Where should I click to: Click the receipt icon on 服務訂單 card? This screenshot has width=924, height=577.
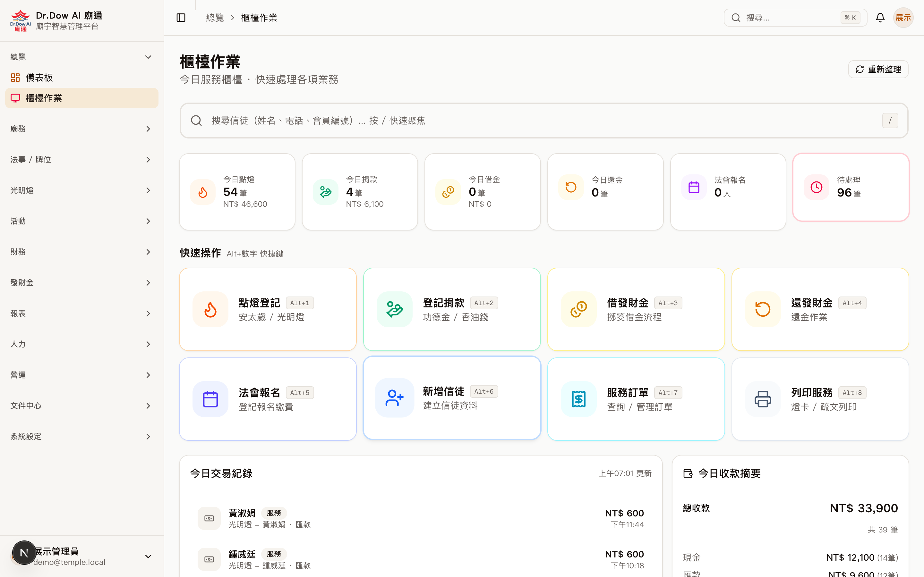pos(578,399)
